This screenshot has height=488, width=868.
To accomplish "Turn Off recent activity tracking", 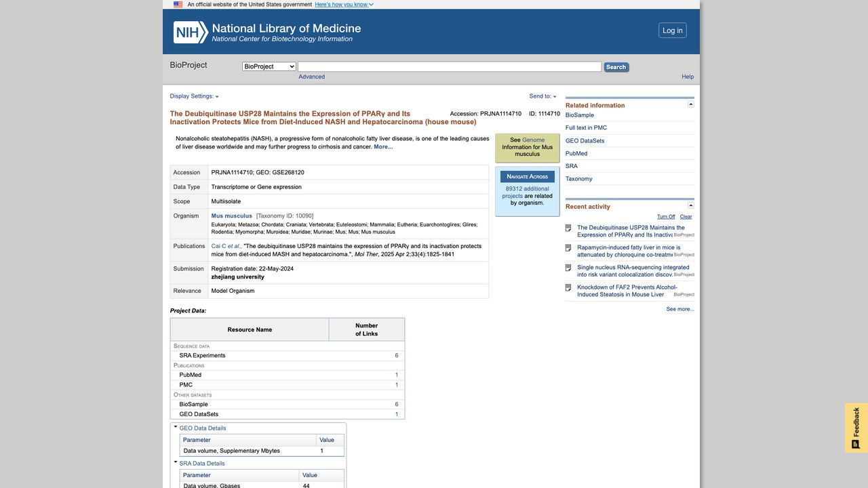I will (666, 217).
